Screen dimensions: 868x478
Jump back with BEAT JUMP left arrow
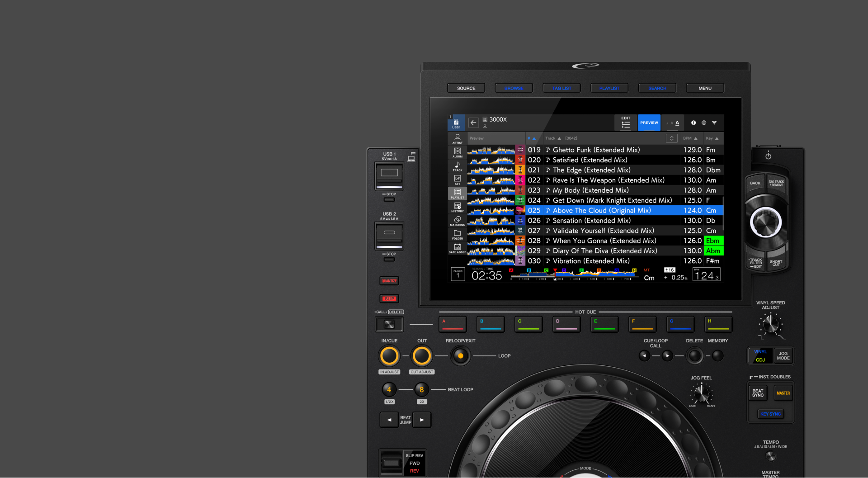pyautogui.click(x=389, y=420)
